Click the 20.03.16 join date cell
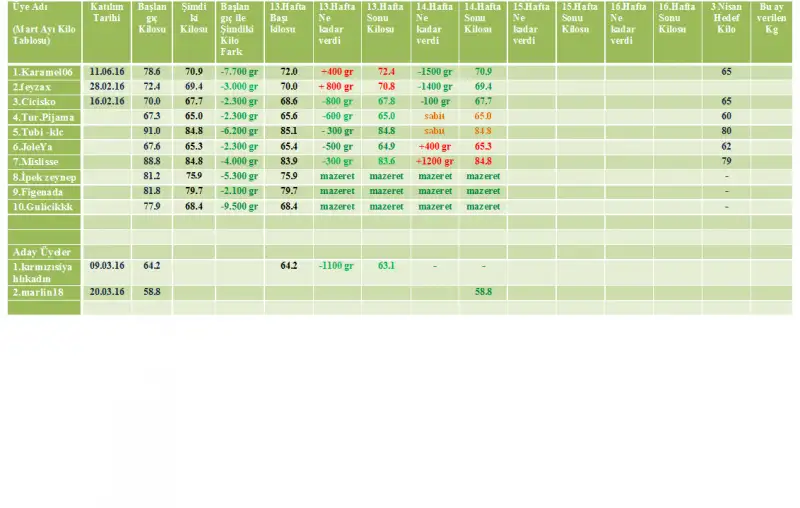This screenshot has width=800, height=508. coord(106,291)
